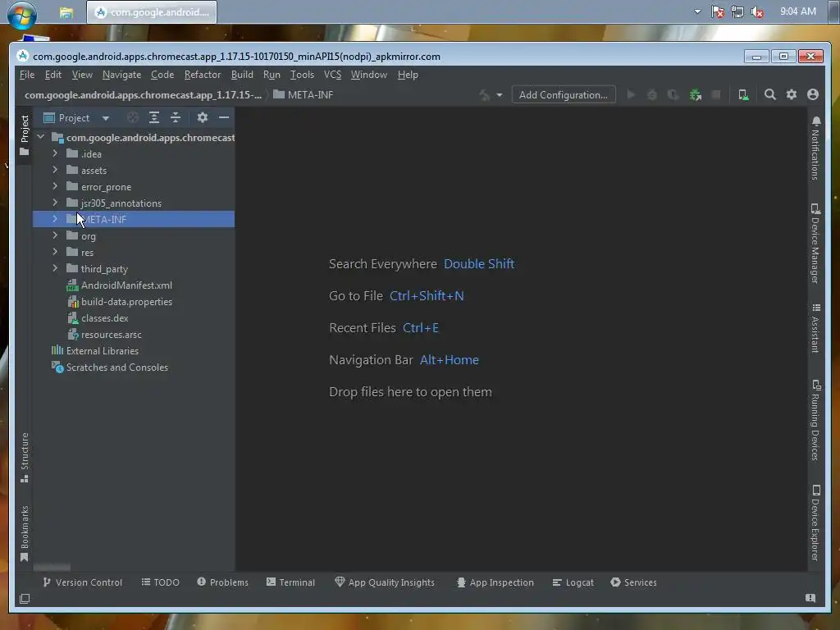Open the Assistant side panel
Image resolution: width=840 pixels, height=630 pixels.
[x=815, y=328]
